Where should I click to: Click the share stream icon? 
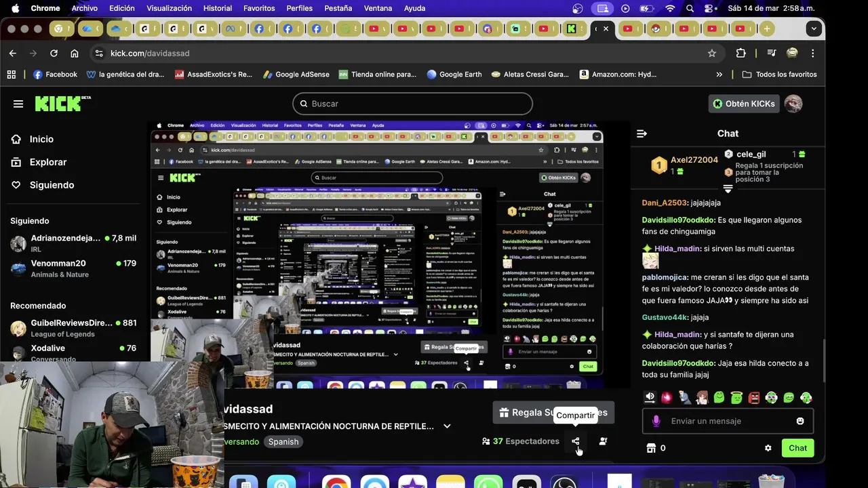(x=575, y=441)
